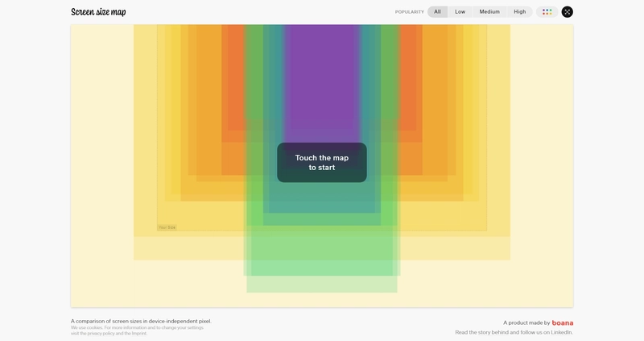Viewport: 644px width, 341px height.
Task: Click the Touch the map to start overlay
Action: coord(322,163)
